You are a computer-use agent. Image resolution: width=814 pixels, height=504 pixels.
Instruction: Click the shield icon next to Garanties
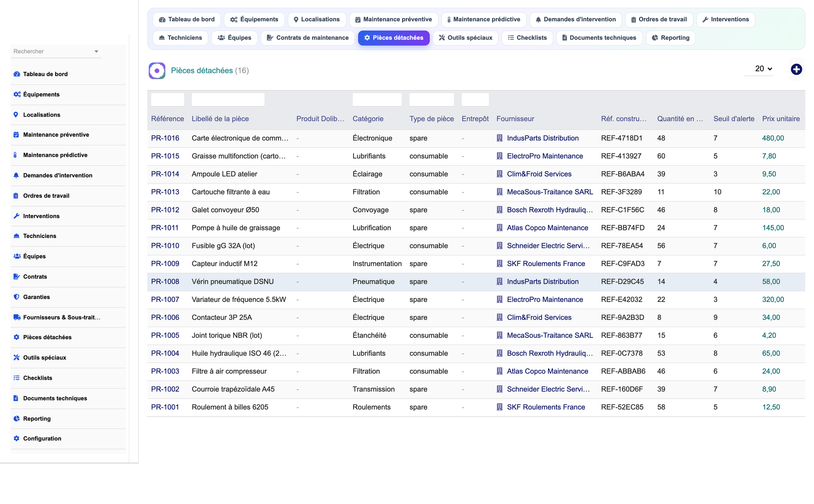16,297
